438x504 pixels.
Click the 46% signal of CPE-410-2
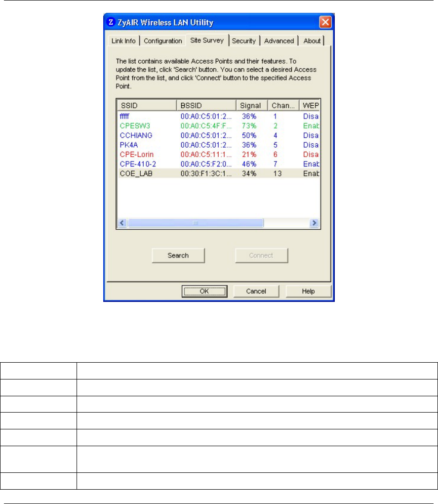click(x=249, y=164)
